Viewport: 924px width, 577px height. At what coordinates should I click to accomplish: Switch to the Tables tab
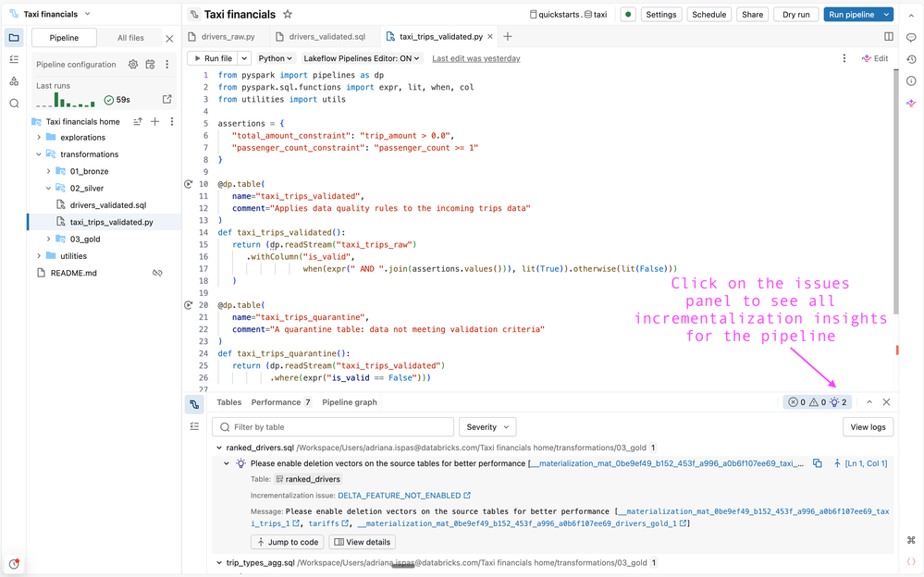pos(228,402)
